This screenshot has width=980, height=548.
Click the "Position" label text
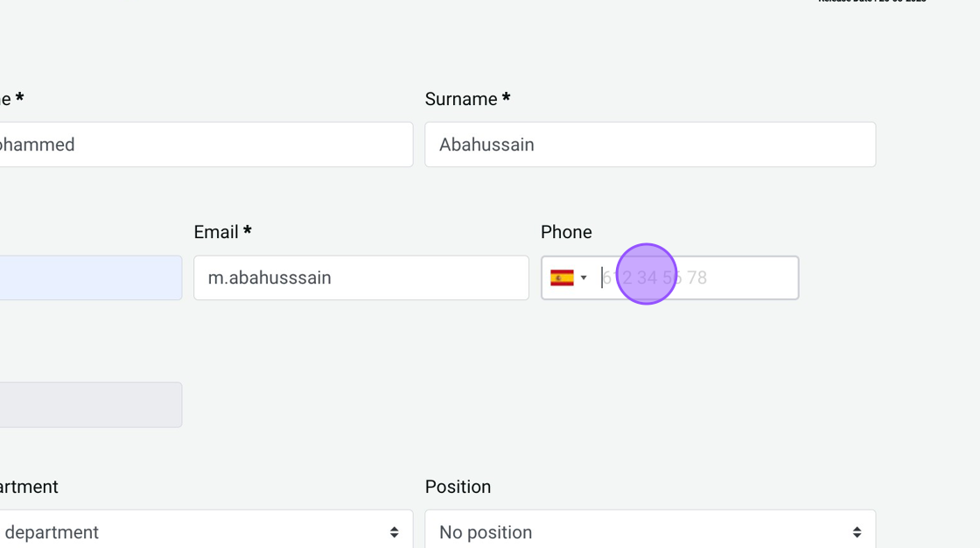coord(458,487)
